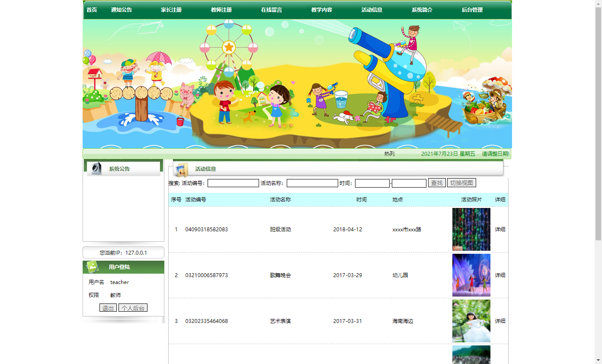Click the 活动信息 section icon
Viewport: 602px width, 364px height.
[182, 169]
